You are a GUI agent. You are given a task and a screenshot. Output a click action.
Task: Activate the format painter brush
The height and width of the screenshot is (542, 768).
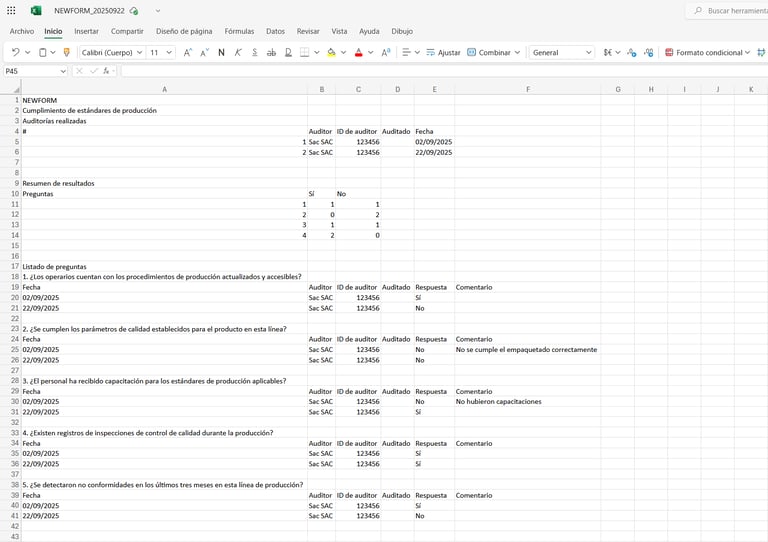click(67, 52)
